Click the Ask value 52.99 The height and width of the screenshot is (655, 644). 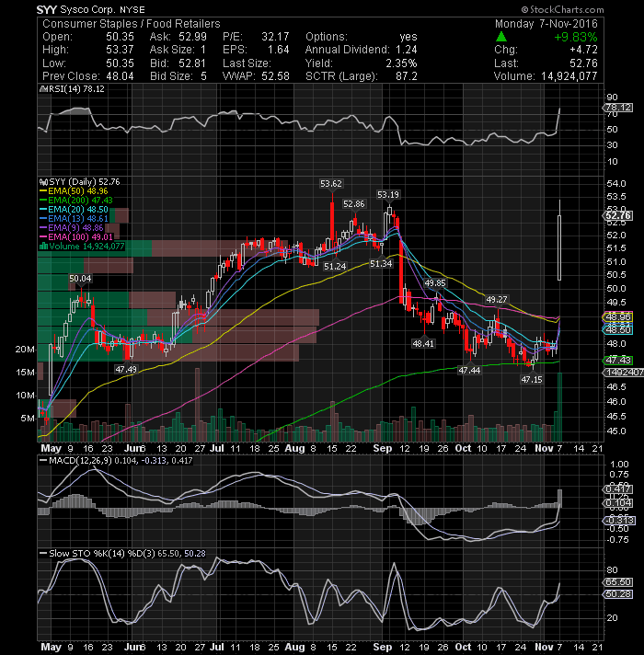point(192,37)
